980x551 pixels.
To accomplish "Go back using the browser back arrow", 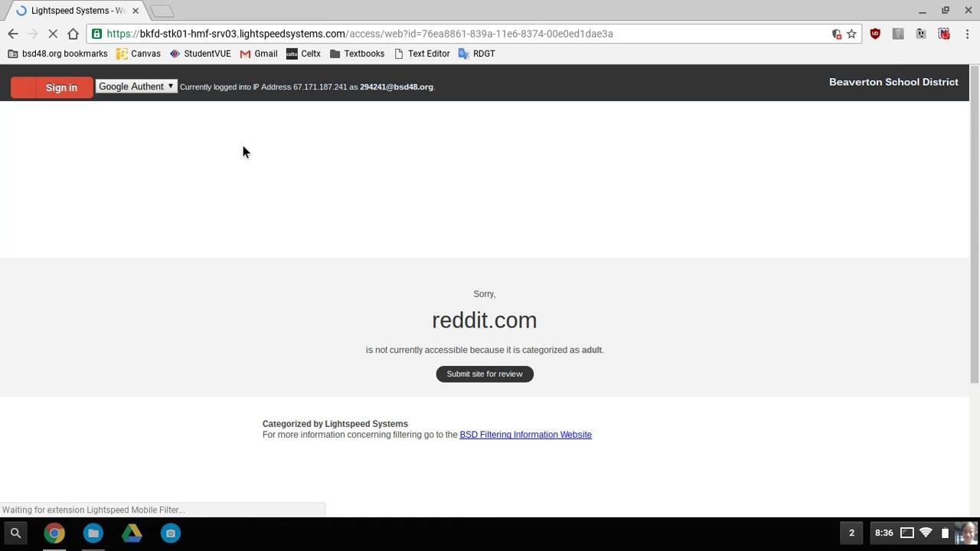I will pyautogui.click(x=13, y=34).
